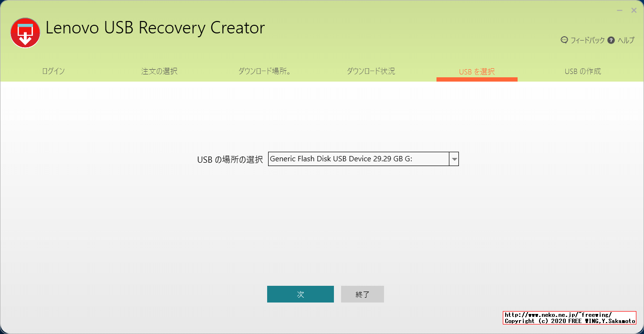The image size is (644, 334).
Task: Open the ダウンロード状況 tab
Action: pos(371,72)
